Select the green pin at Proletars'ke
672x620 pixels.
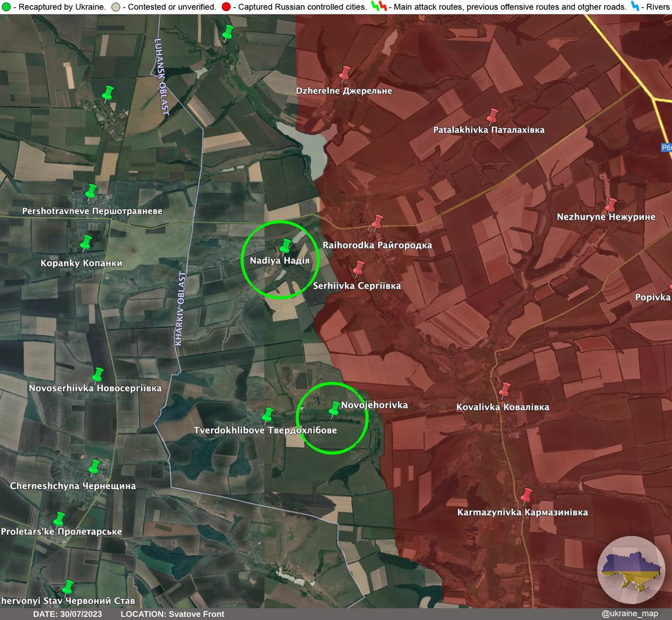point(59,520)
